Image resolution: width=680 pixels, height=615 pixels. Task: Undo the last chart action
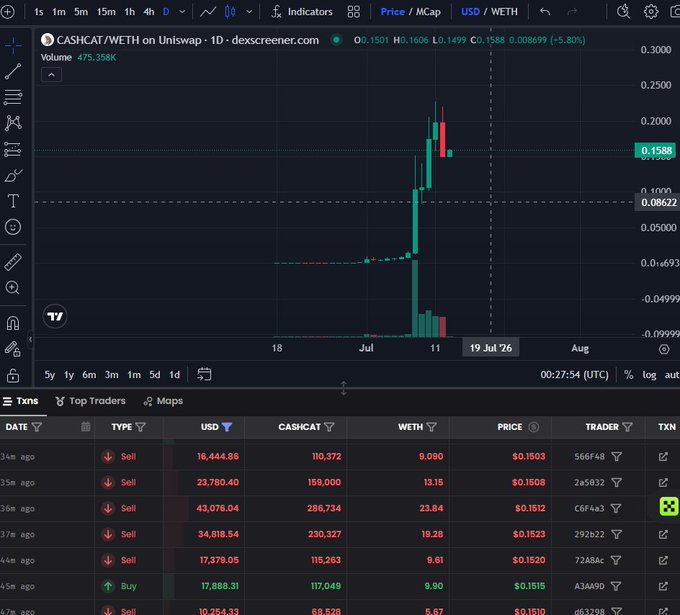click(x=545, y=12)
